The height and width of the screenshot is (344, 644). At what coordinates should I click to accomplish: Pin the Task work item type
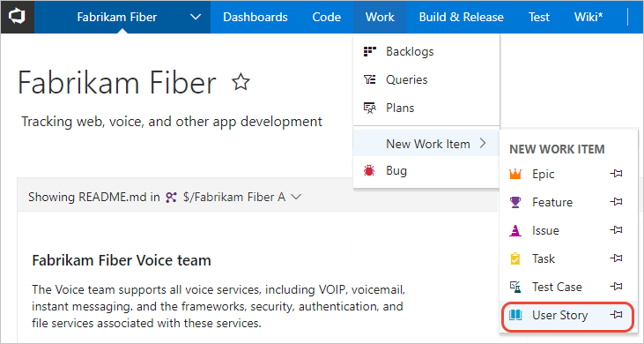click(617, 258)
